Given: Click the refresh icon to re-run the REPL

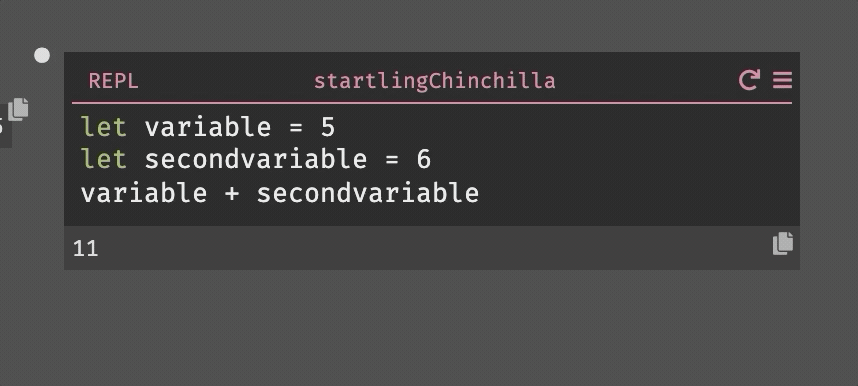Looking at the screenshot, I should (749, 80).
